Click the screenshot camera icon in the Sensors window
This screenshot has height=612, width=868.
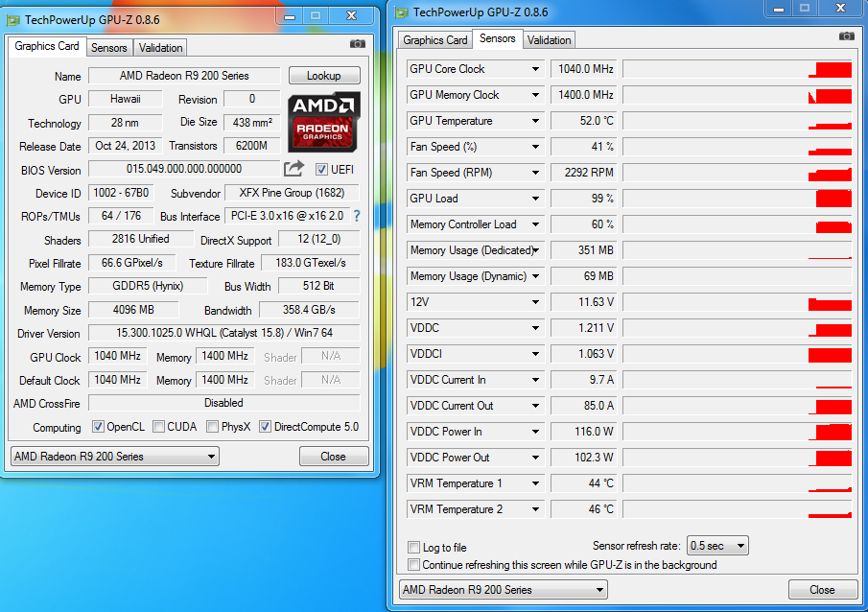[846, 36]
